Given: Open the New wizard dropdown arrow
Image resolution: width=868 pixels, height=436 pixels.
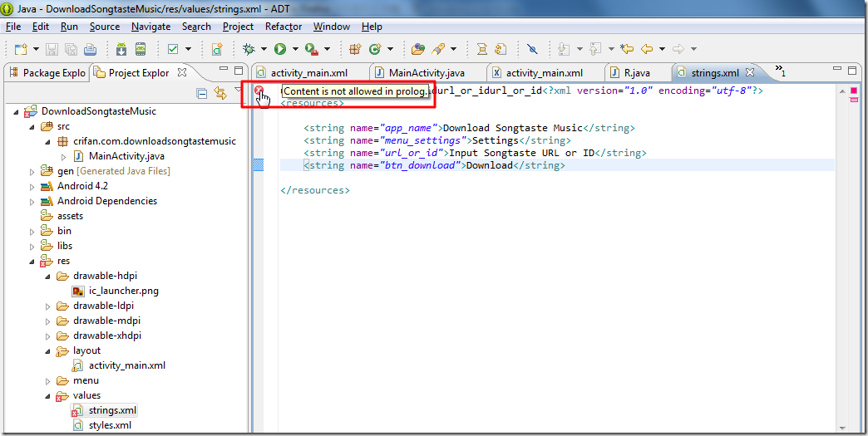Looking at the screenshot, I should [x=36, y=49].
